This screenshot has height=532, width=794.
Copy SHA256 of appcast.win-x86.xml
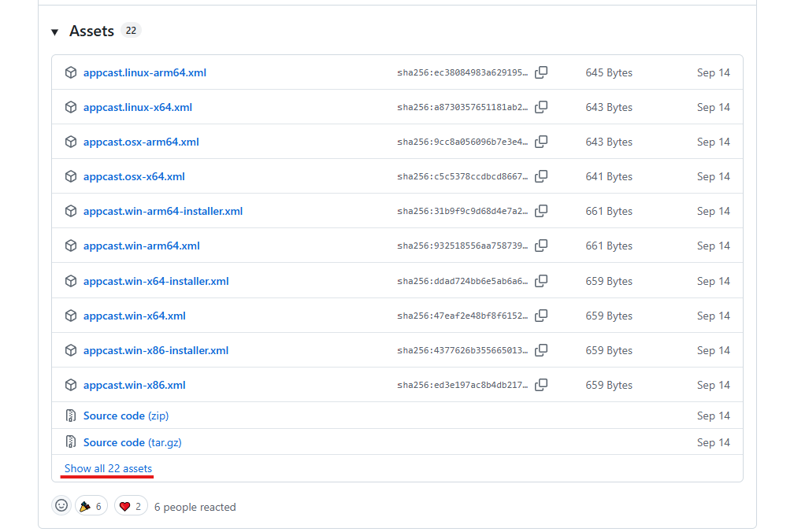pyautogui.click(x=541, y=385)
